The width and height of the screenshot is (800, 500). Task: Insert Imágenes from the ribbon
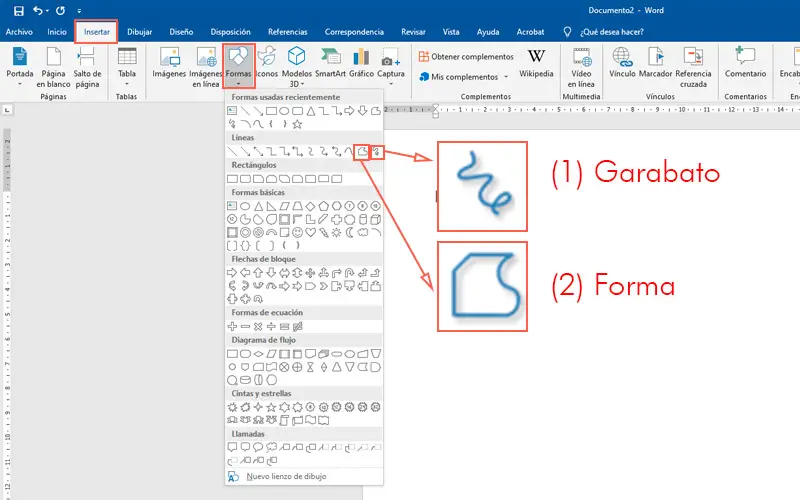169,63
